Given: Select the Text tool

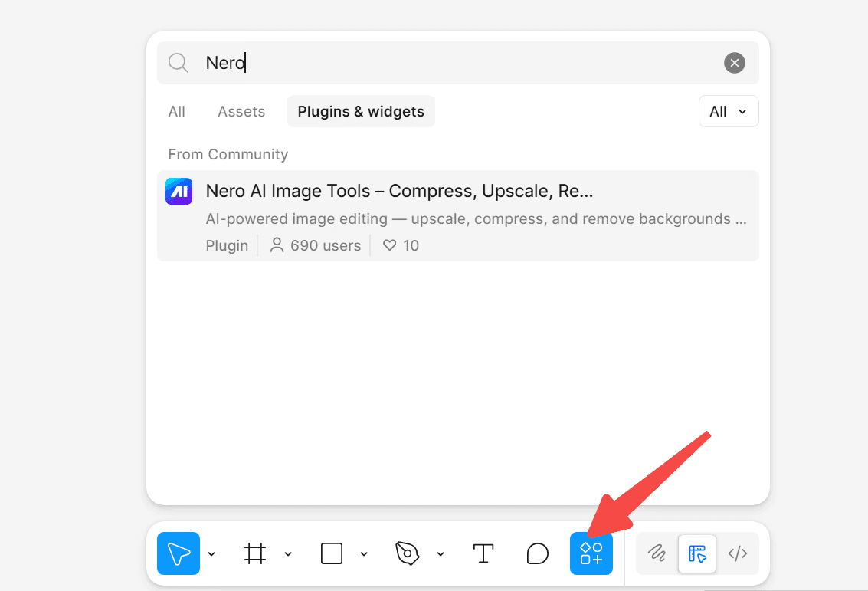Looking at the screenshot, I should coord(483,553).
